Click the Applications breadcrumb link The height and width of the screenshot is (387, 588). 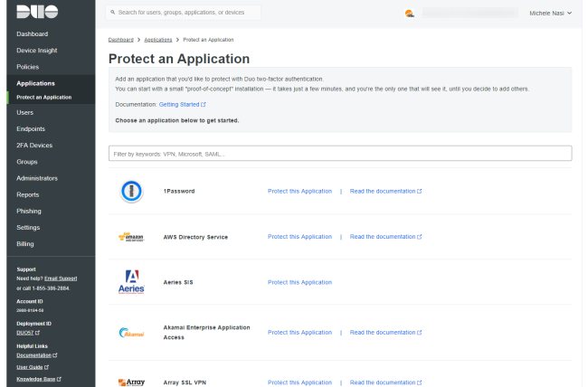pos(158,40)
